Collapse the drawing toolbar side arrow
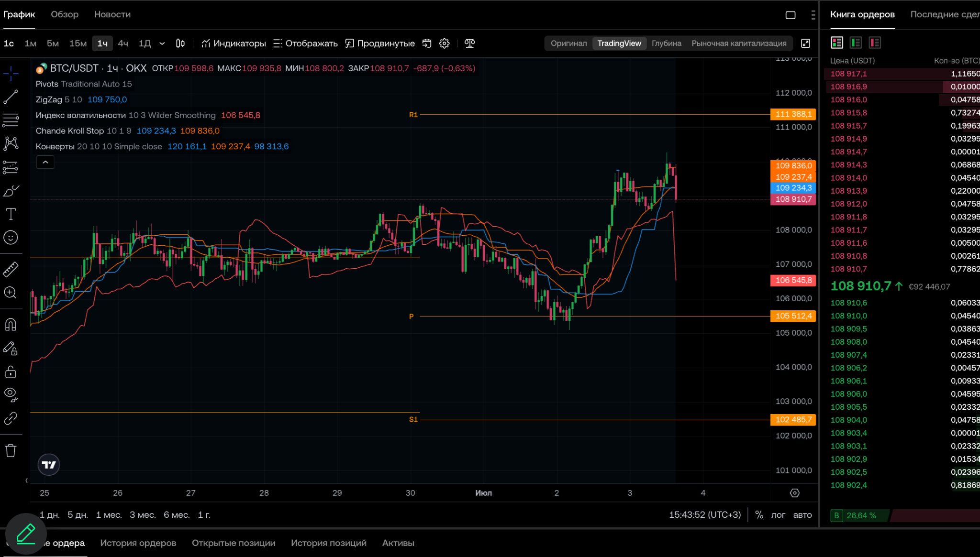980x557 pixels. pos(26,481)
